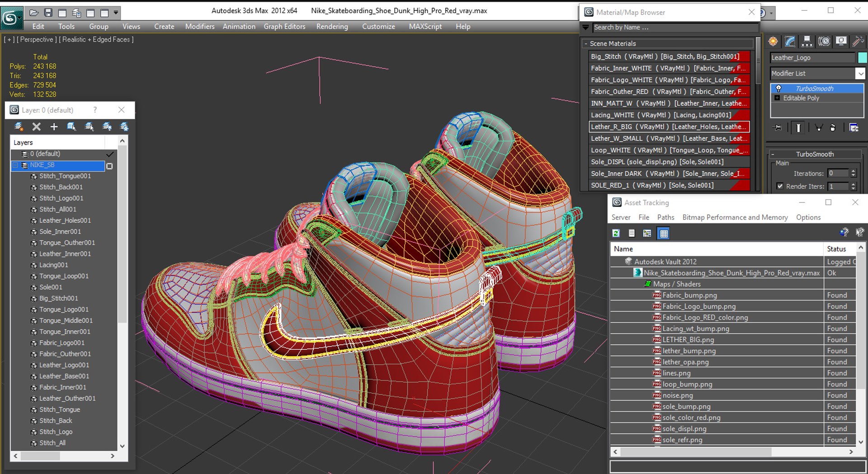Screen dimensions: 868x474
Task: Click Make Unique icon under modifier stack
Action: [818, 128]
